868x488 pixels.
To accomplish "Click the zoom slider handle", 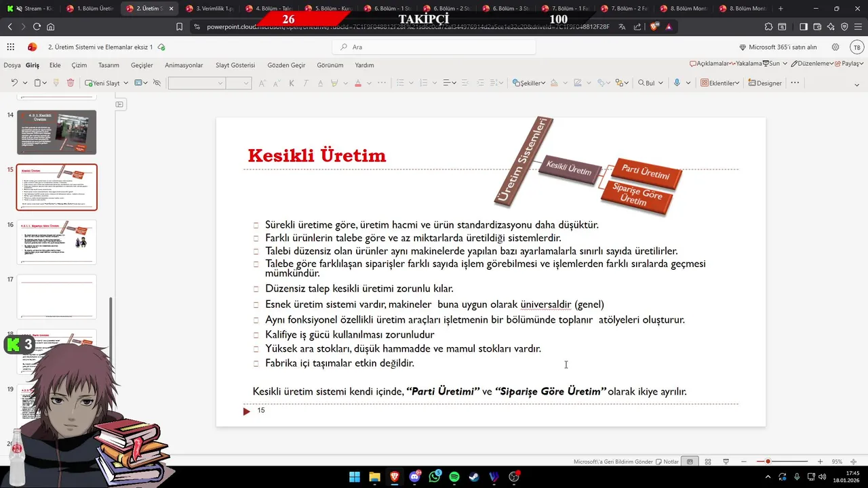I will tap(768, 462).
